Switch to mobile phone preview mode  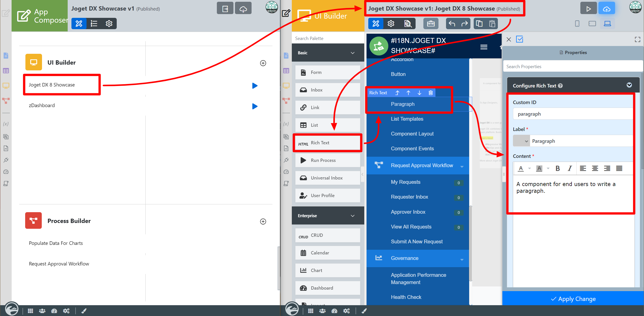click(x=577, y=24)
